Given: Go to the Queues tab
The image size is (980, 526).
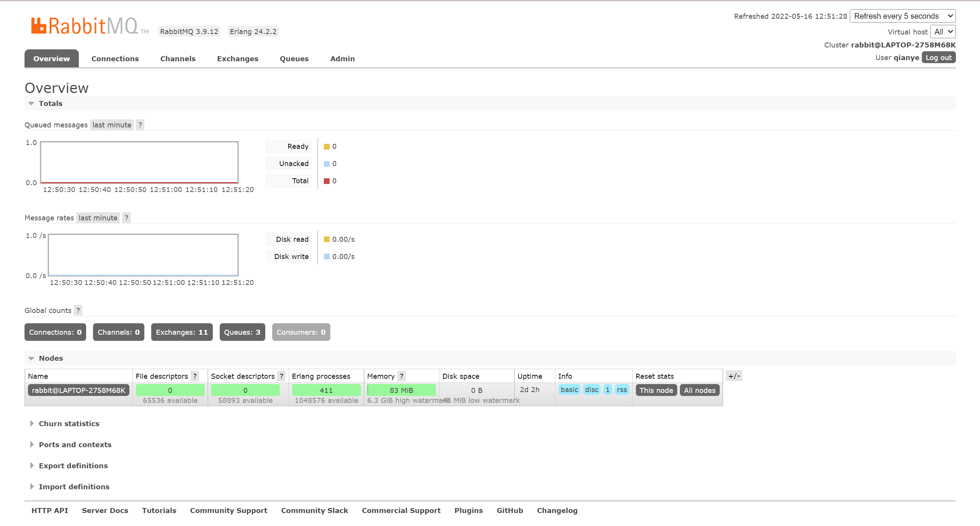Looking at the screenshot, I should click(x=294, y=59).
